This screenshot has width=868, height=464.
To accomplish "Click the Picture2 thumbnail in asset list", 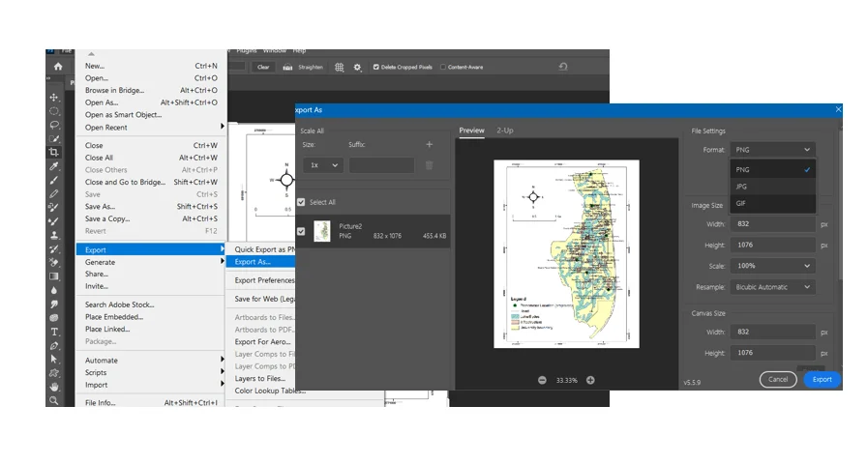I will [321, 231].
